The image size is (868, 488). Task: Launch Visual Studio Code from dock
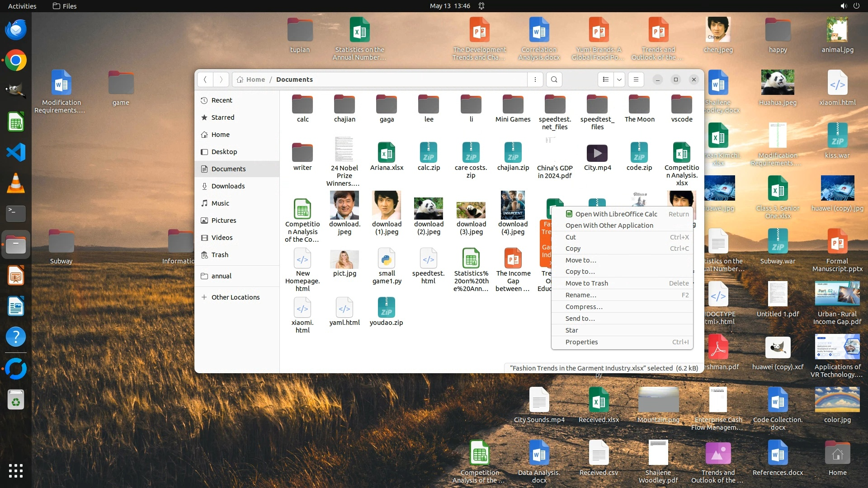[16, 153]
